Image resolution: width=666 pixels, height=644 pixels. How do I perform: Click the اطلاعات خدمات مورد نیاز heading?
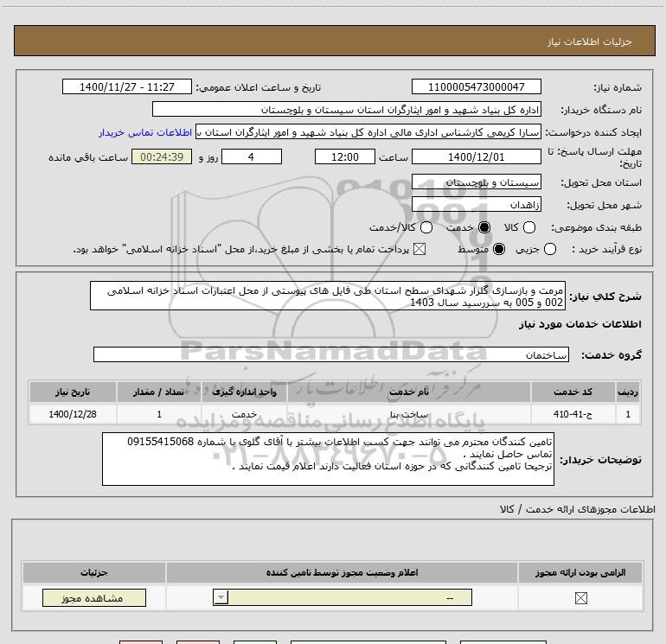[x=580, y=324]
